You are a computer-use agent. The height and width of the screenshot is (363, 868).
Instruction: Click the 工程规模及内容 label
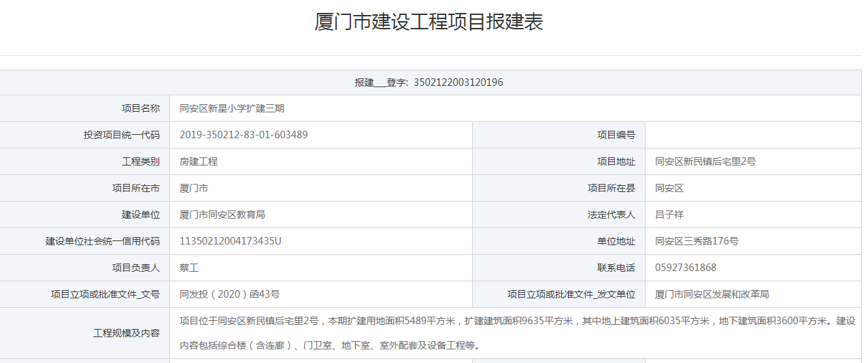pos(127,333)
